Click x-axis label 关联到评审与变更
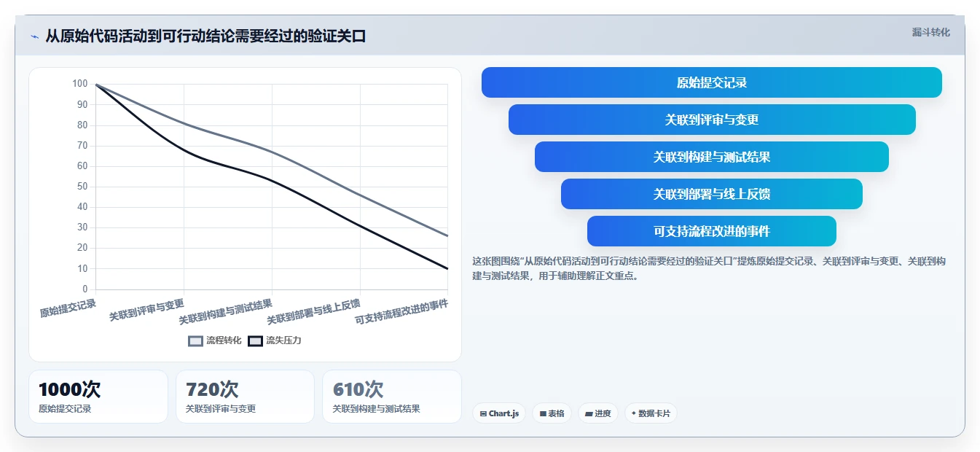 pos(146,310)
